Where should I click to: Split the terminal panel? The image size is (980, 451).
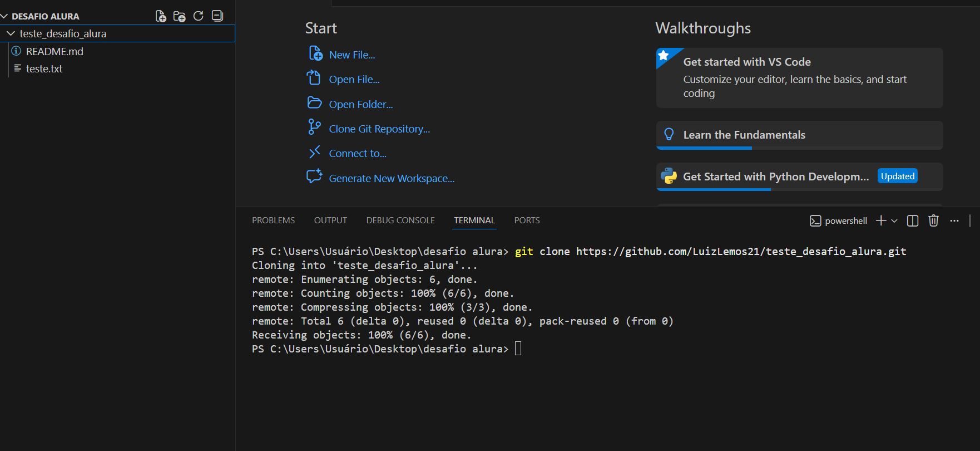(x=912, y=221)
